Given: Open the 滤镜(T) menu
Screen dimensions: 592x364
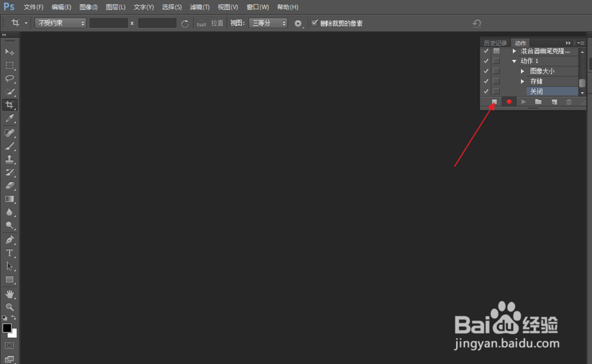Looking at the screenshot, I should (x=200, y=7).
